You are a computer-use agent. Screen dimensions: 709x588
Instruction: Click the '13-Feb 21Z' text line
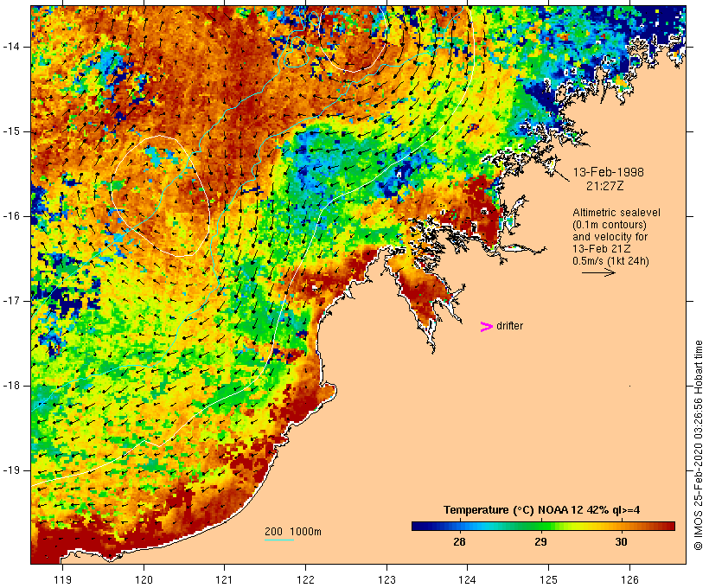[x=602, y=249]
